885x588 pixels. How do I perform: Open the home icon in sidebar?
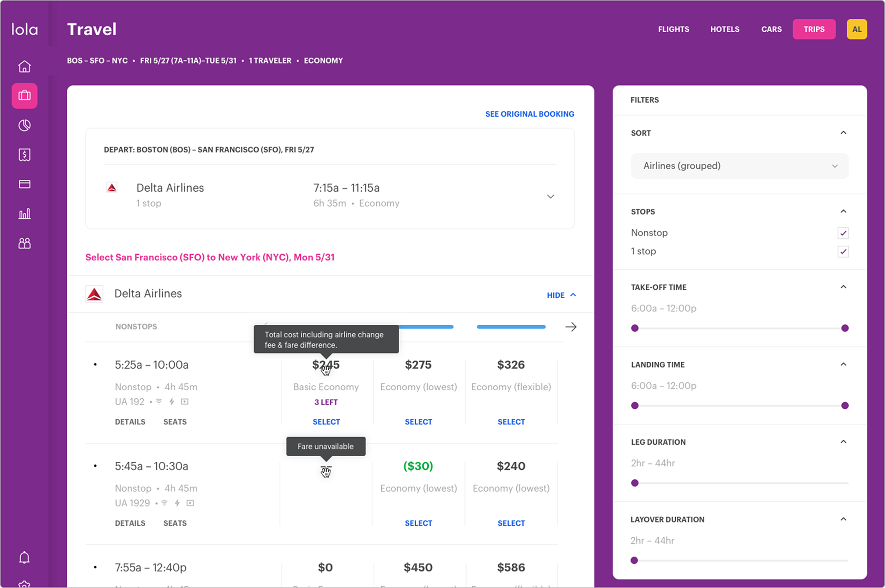point(24,66)
